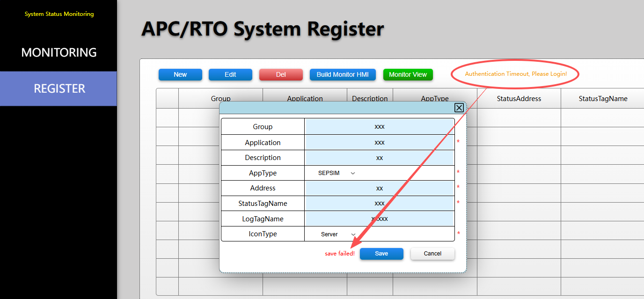This screenshot has height=299, width=644.
Task: Click the green Monitor View button
Action: coord(408,74)
